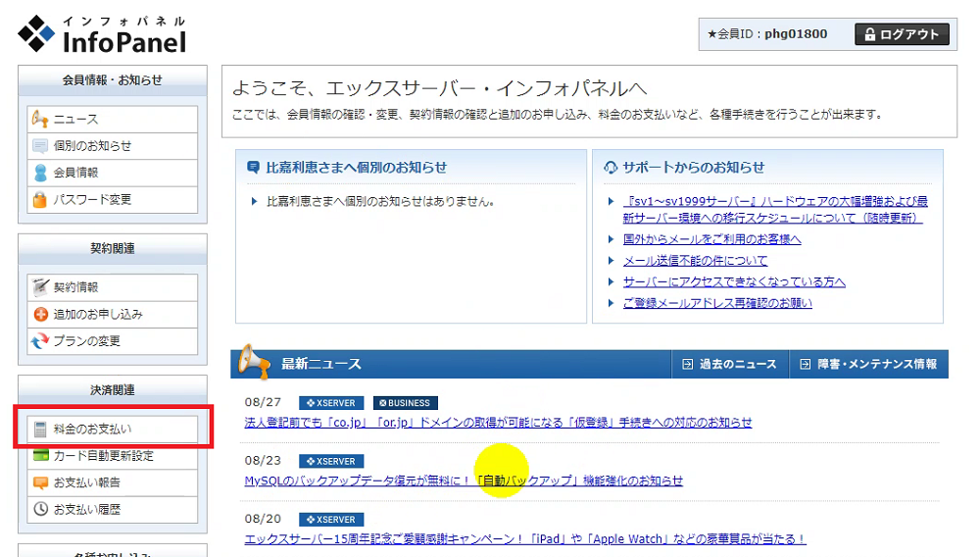Click the arrow bullet beside 国外からメール link

[x=611, y=239]
